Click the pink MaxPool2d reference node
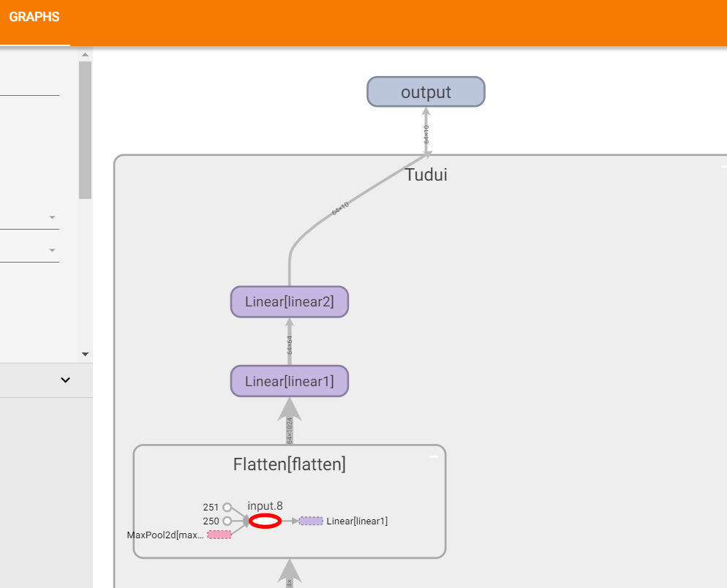This screenshot has width=727, height=588. coord(219,535)
